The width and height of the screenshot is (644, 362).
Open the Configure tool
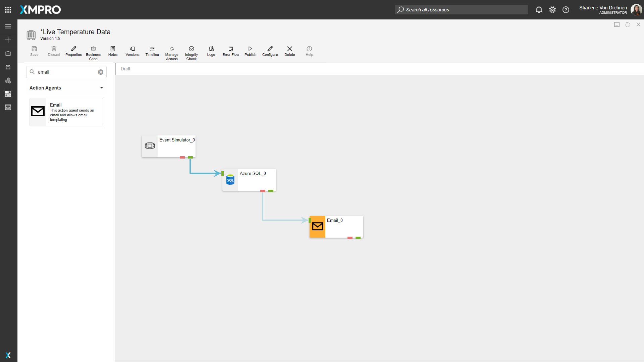(270, 51)
